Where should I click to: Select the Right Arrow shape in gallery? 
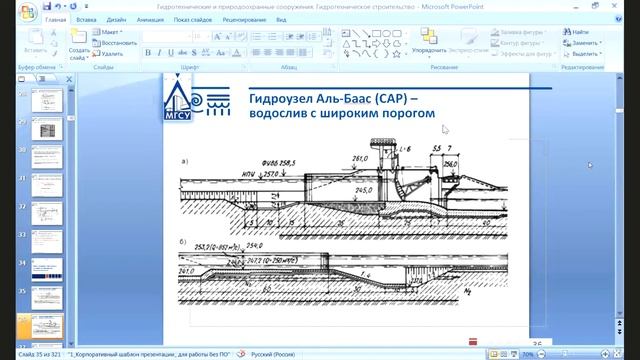click(376, 43)
